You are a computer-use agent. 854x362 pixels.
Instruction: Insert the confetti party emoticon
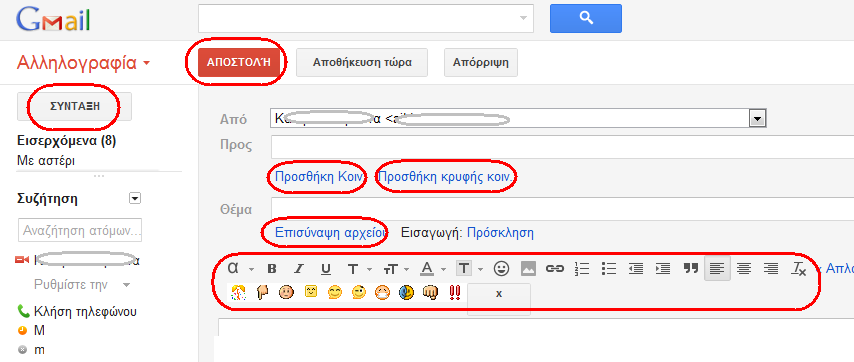pyautogui.click(x=239, y=293)
